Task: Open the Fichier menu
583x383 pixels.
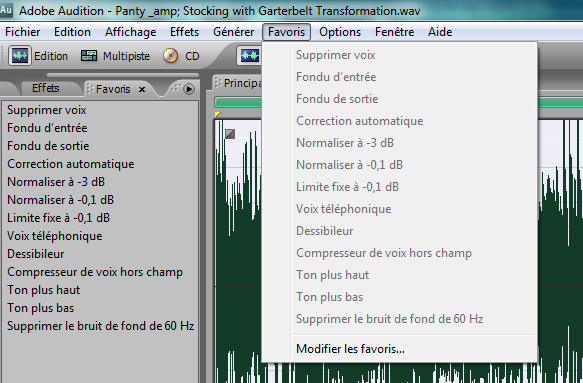Action: pos(23,32)
